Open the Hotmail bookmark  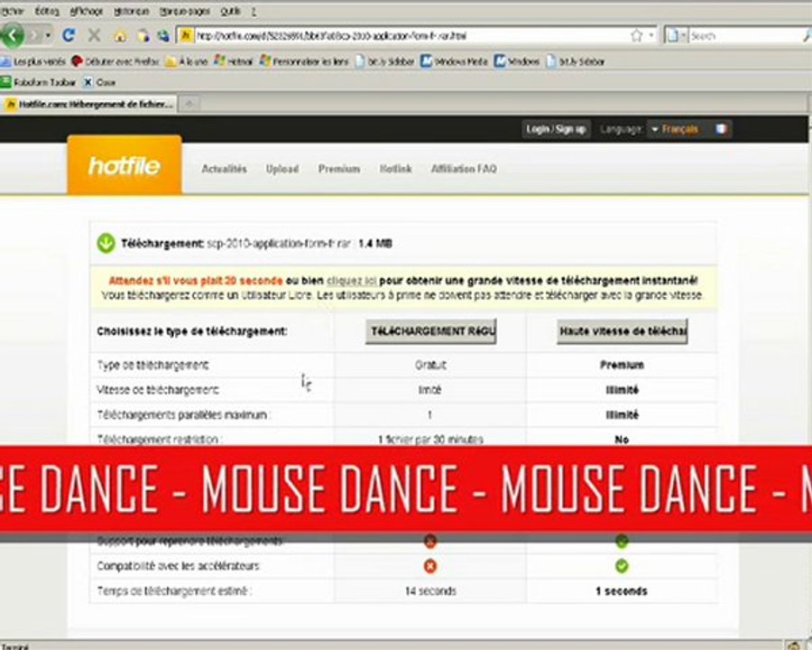click(234, 61)
